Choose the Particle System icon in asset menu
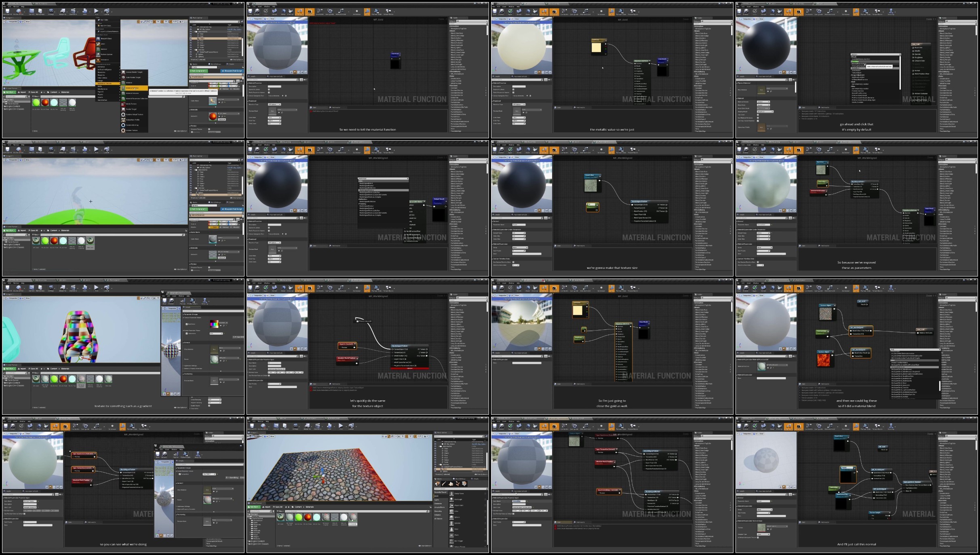This screenshot has width=980, height=555. [x=98, y=55]
